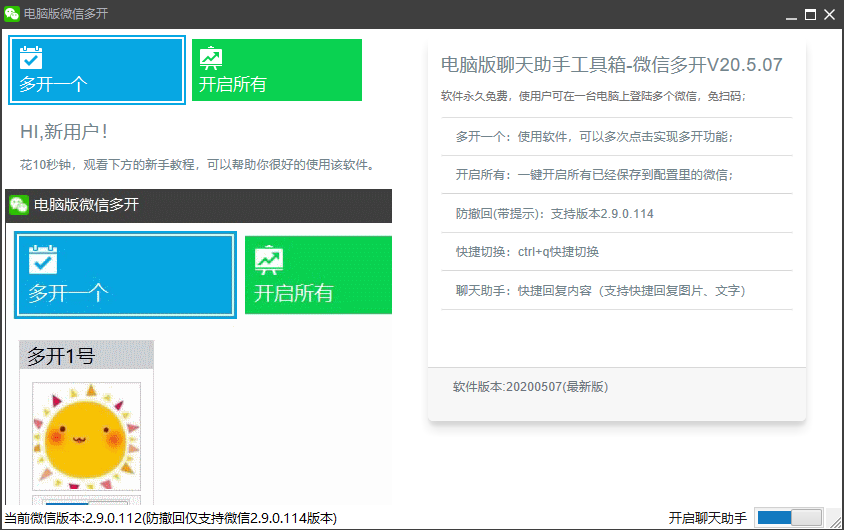Click calendar-check icon on top 多开一个 tile

coord(31,57)
